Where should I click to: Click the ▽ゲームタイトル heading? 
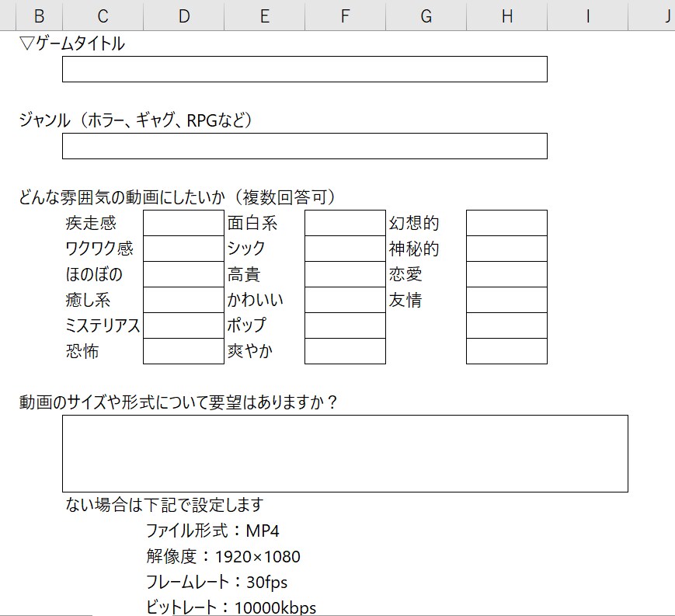point(72,44)
